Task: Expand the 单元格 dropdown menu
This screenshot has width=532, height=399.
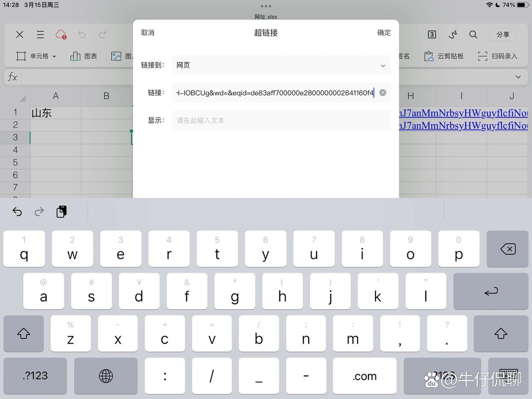Action: click(x=36, y=56)
